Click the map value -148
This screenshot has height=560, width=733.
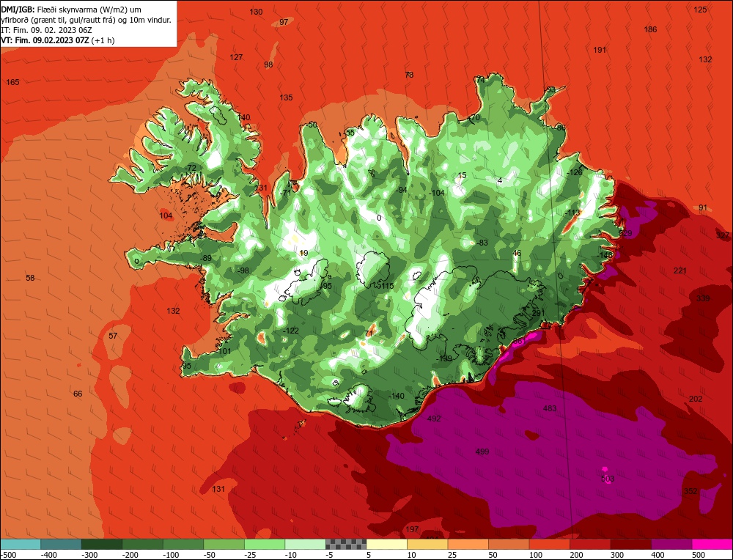tap(605, 255)
